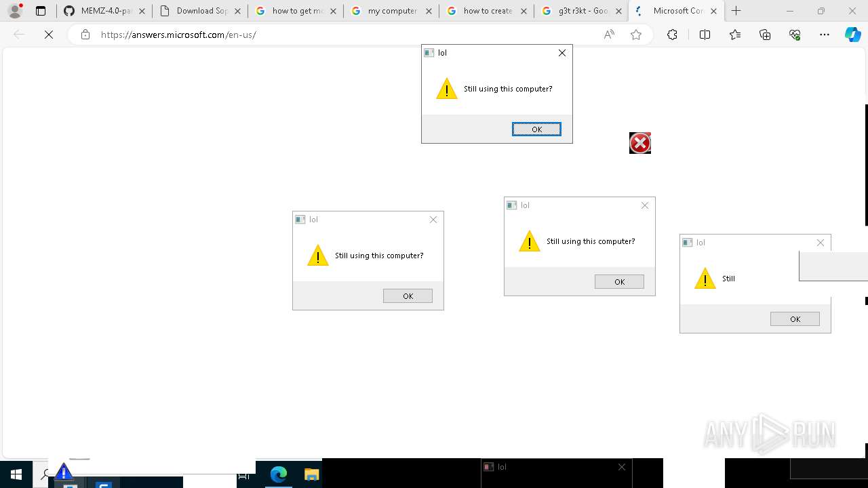Open Edge Settings and more menu
This screenshot has width=868, height=488.
tap(825, 35)
